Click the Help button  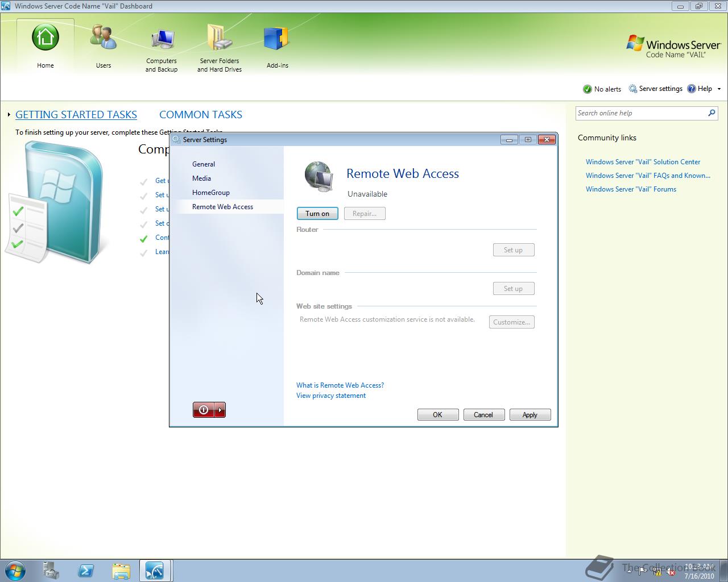700,89
